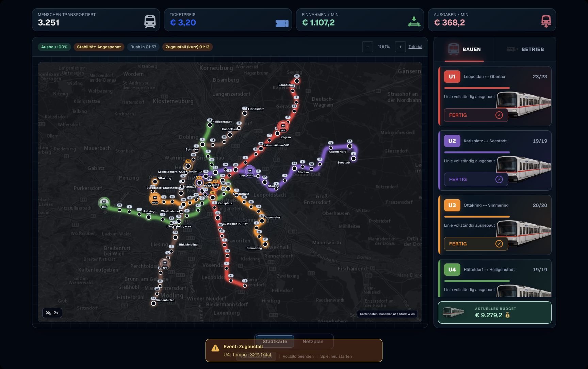Image resolution: width=588 pixels, height=369 pixels.
Task: Click the Stabilität: Angespannt status pill
Action: pyautogui.click(x=99, y=47)
